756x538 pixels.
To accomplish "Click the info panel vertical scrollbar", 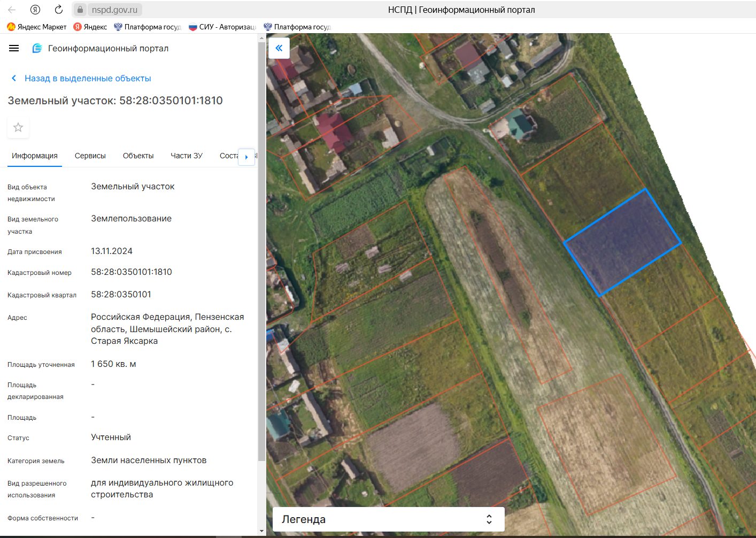I will coord(261,251).
